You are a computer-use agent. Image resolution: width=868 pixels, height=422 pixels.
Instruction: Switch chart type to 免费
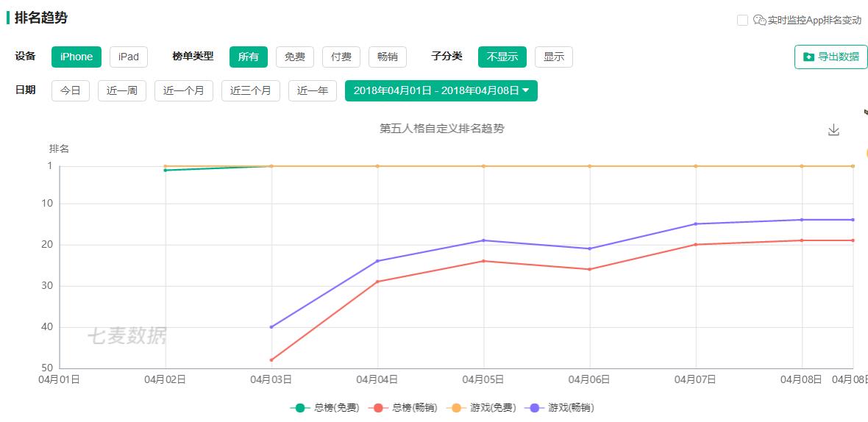[295, 57]
